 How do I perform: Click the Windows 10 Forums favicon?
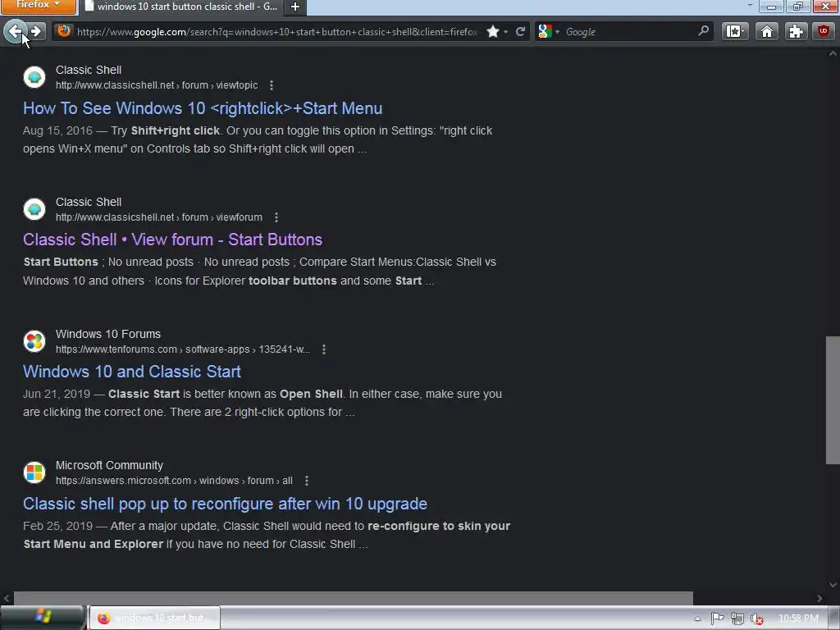(x=34, y=340)
